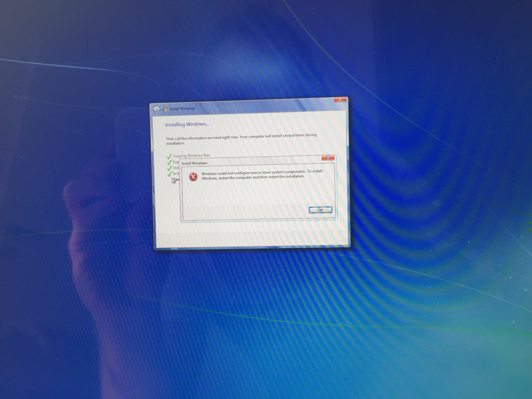Click the first Inst step label
Viewport: 532px width, 399px height.
176,168
